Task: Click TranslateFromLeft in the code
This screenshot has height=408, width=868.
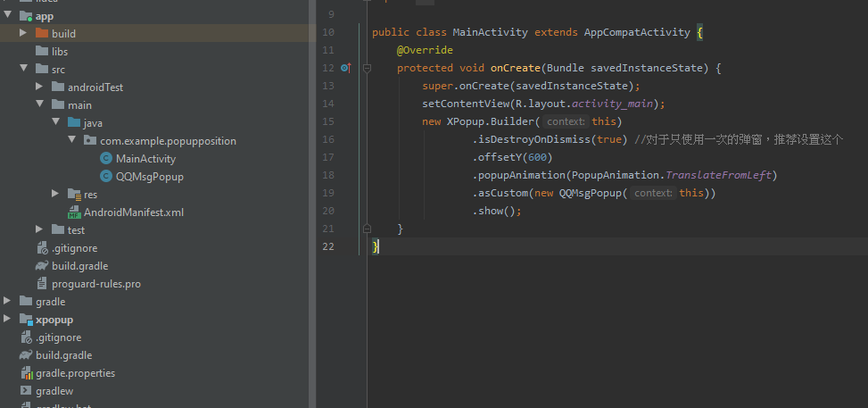Action: (718, 175)
